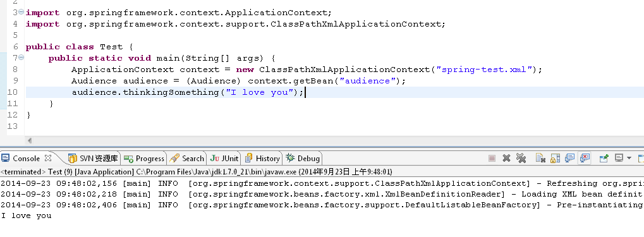The height and width of the screenshot is (237, 644).
Task: Switch to the JUnit tab
Action: [x=224, y=159]
